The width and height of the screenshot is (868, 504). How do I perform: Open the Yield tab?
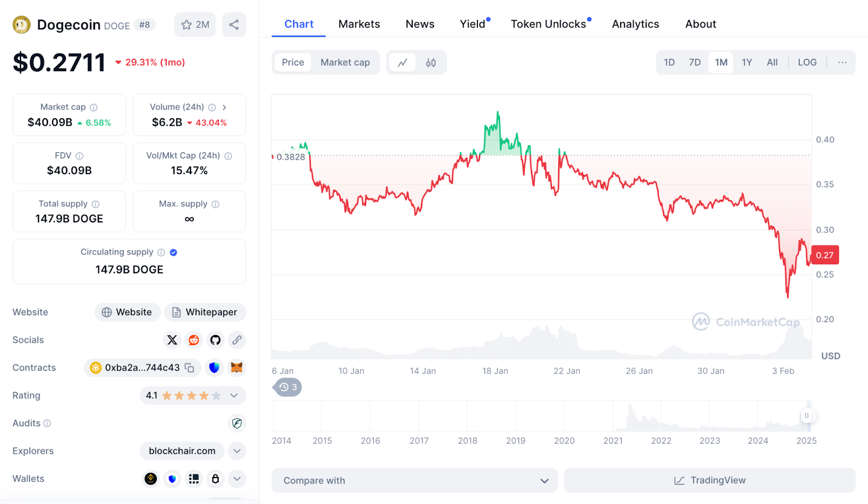(x=473, y=24)
